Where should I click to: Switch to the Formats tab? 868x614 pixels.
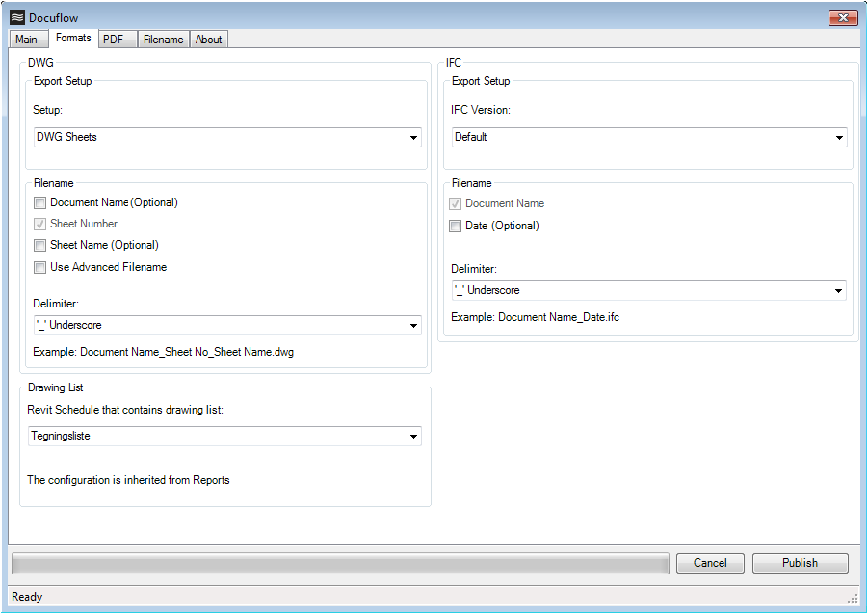pyautogui.click(x=73, y=38)
